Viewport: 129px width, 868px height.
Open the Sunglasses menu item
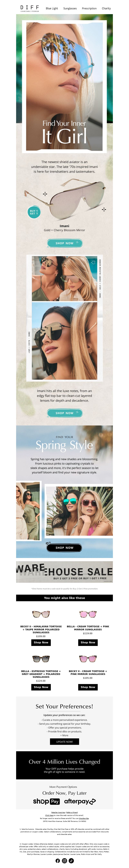(x=70, y=8)
